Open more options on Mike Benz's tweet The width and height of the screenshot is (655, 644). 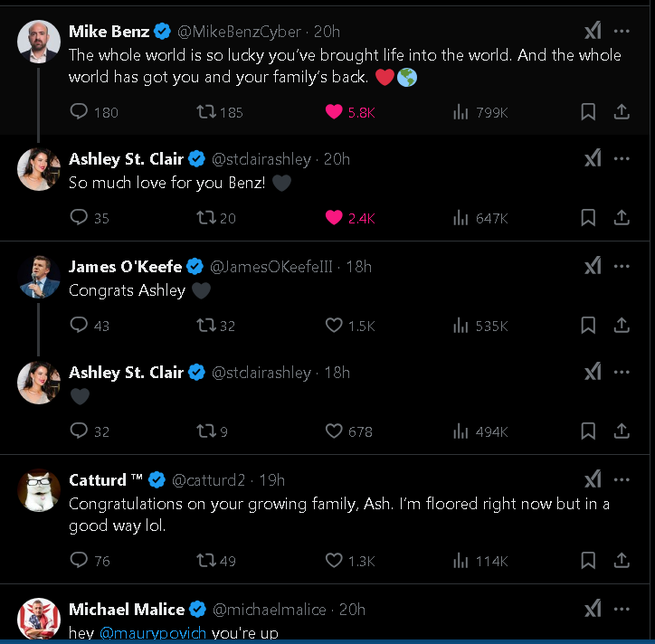click(x=622, y=32)
